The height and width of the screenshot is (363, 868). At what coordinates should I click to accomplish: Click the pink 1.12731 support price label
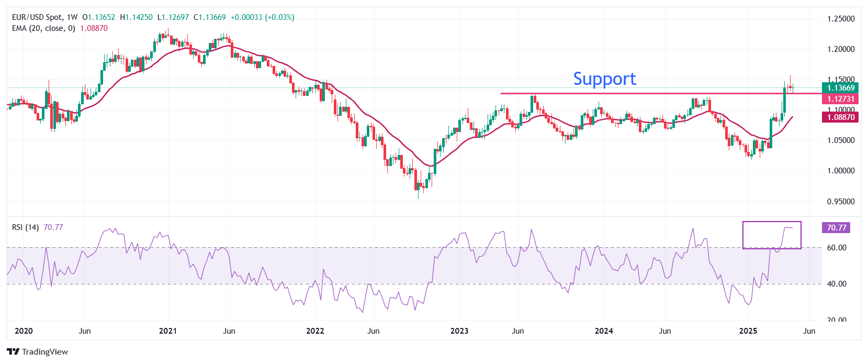click(840, 98)
